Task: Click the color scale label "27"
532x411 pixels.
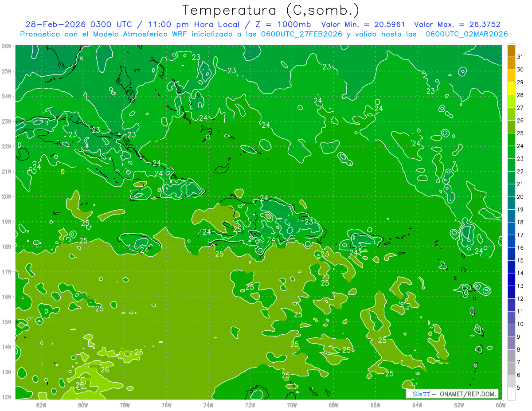Action: point(520,108)
